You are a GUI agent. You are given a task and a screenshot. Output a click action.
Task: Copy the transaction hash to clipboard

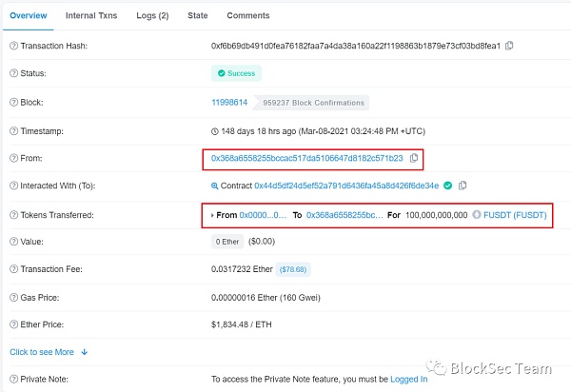pos(510,46)
